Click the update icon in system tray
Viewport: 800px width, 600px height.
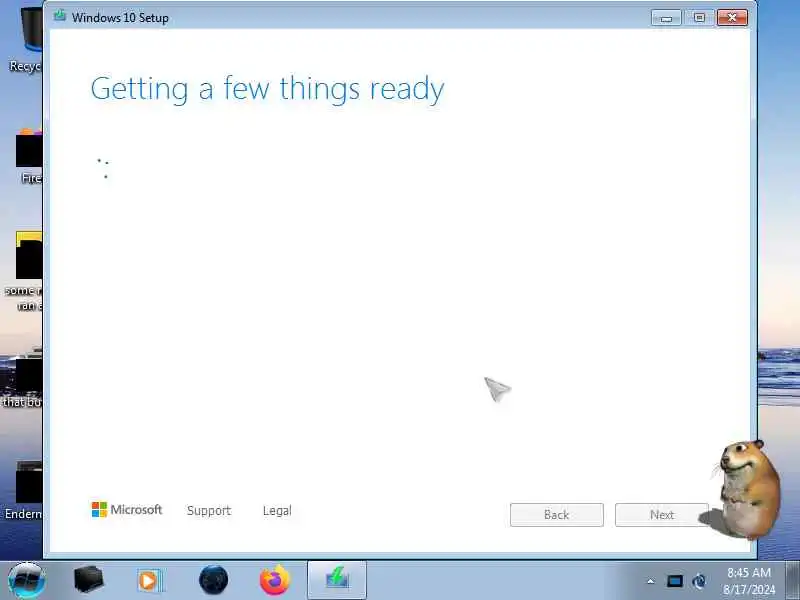699,581
